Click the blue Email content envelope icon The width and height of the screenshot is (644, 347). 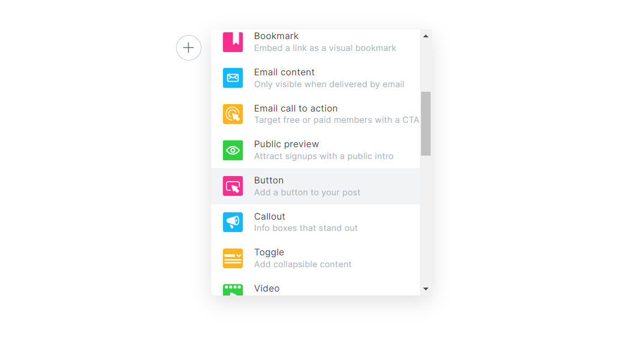tap(233, 78)
